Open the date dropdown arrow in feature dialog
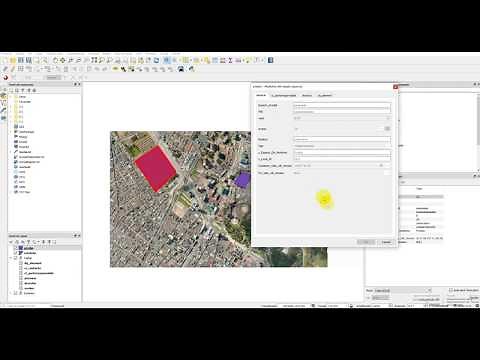The height and width of the screenshot is (360, 480). point(381,165)
